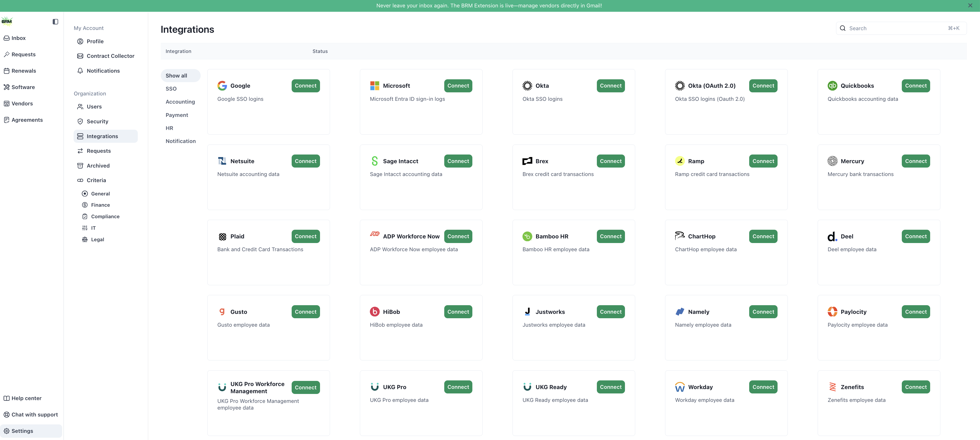Open Contract Collector settings
This screenshot has width=980, height=440.
[110, 56]
